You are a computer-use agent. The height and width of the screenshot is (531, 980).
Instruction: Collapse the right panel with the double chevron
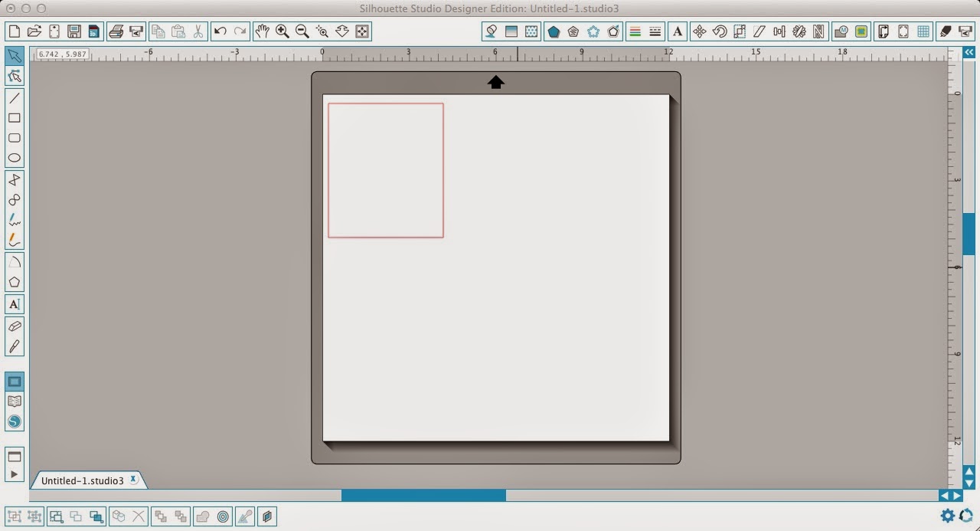pos(969,52)
